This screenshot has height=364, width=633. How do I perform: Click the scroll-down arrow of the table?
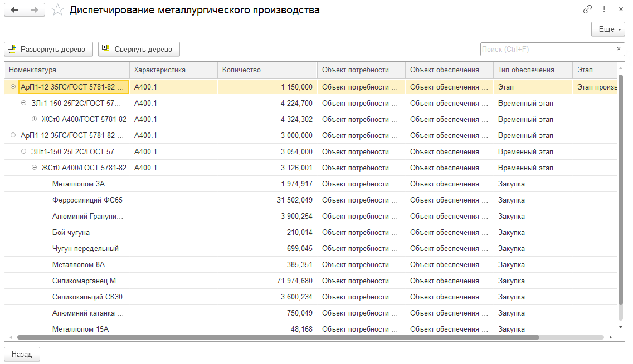(x=621, y=327)
